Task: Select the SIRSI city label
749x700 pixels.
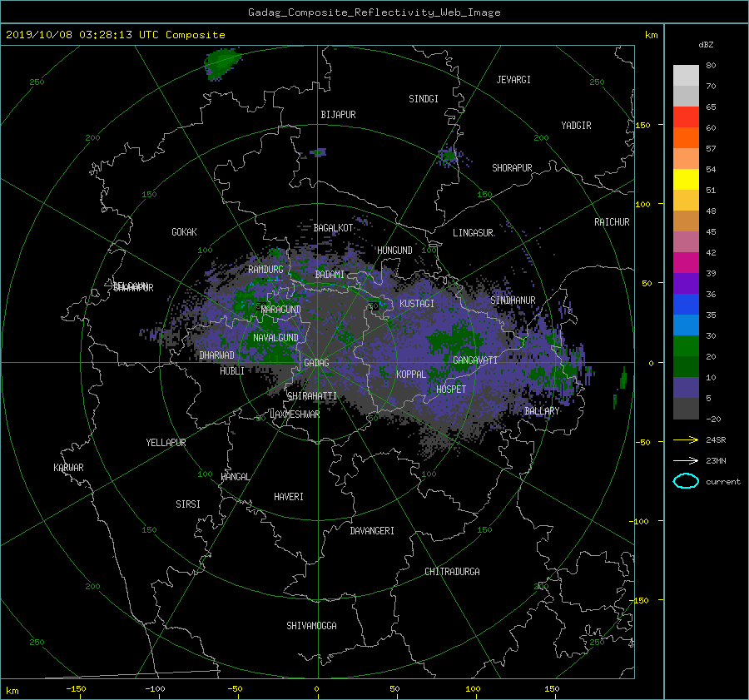Action: [188, 504]
